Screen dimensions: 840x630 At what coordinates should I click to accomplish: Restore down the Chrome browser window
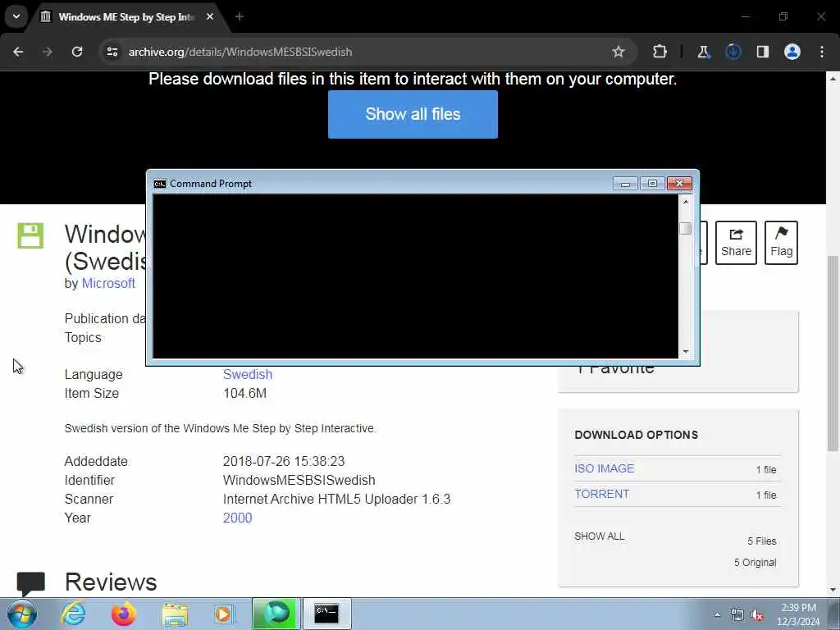point(783,16)
